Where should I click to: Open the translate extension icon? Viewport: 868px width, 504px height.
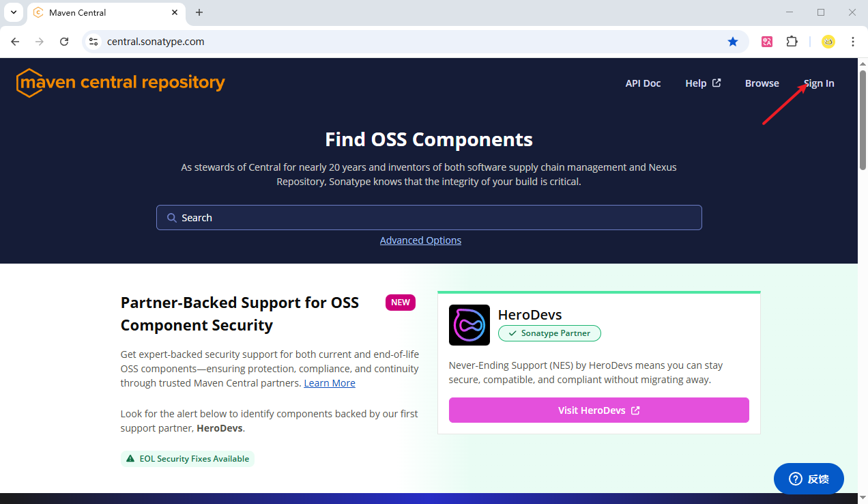767,42
